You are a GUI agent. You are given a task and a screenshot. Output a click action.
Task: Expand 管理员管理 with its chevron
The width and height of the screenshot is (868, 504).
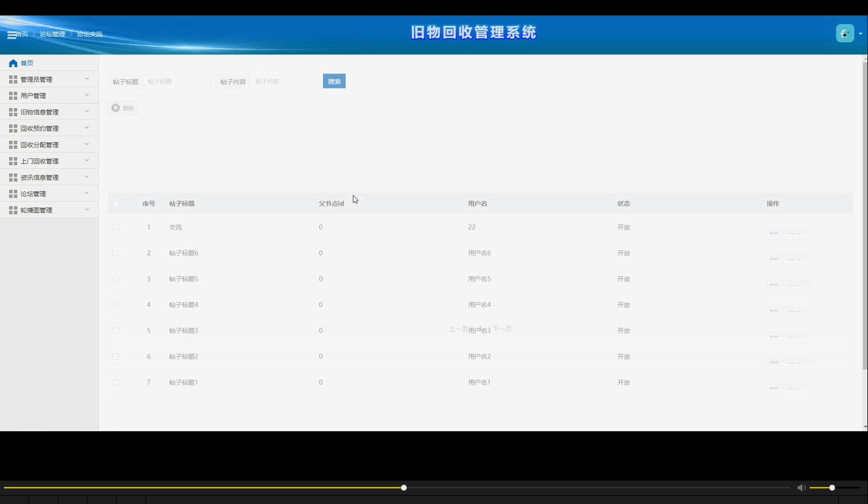pos(87,78)
